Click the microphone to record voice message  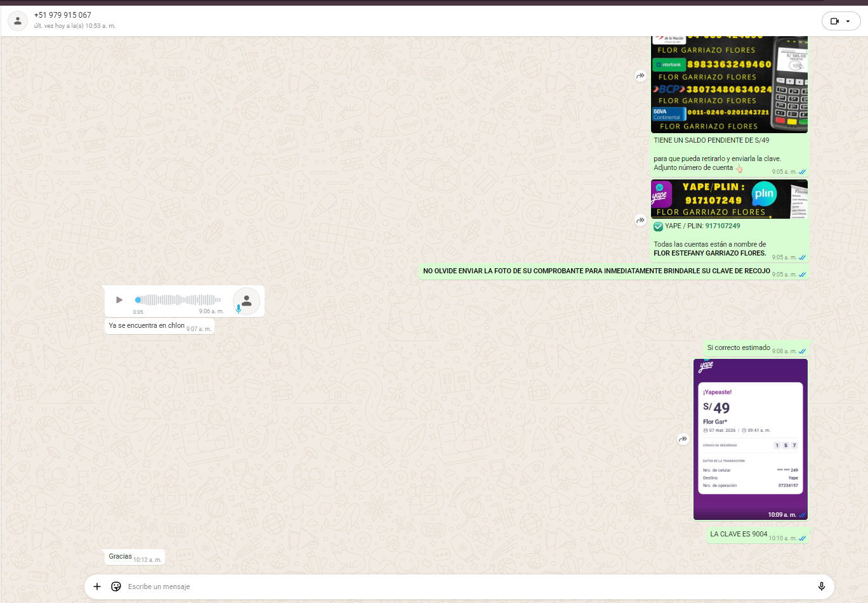[821, 587]
